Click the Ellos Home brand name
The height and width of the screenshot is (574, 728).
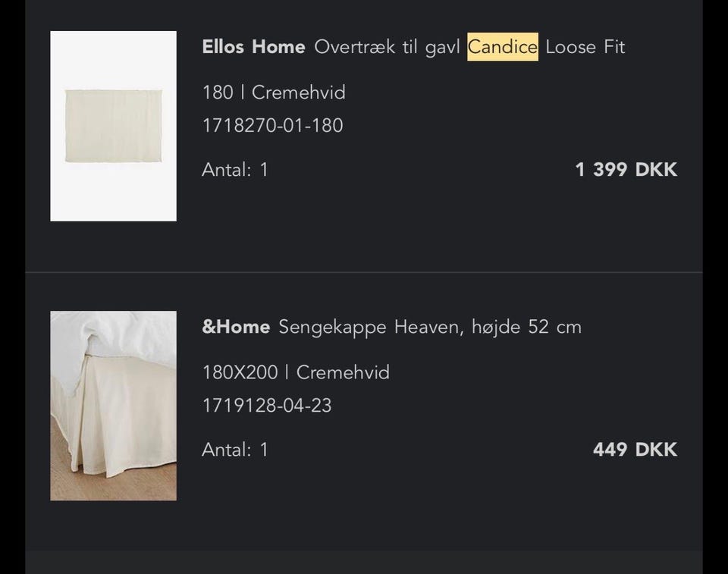point(253,47)
